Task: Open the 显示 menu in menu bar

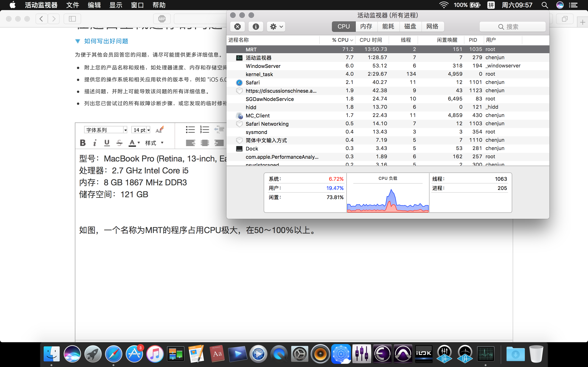Action: tap(116, 5)
